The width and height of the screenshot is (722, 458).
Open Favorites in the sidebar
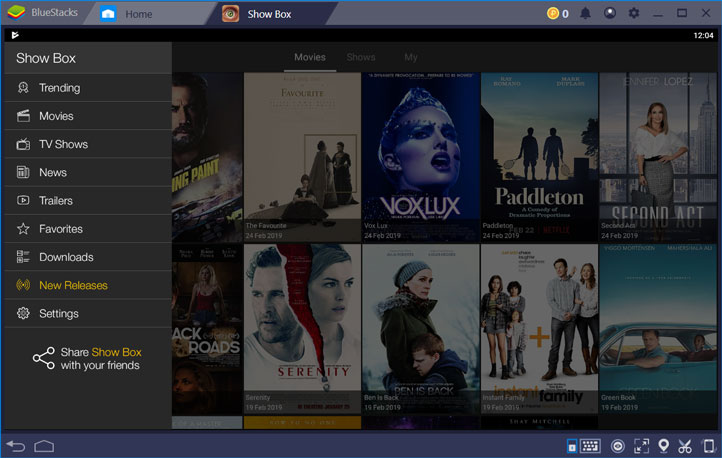tap(88, 229)
